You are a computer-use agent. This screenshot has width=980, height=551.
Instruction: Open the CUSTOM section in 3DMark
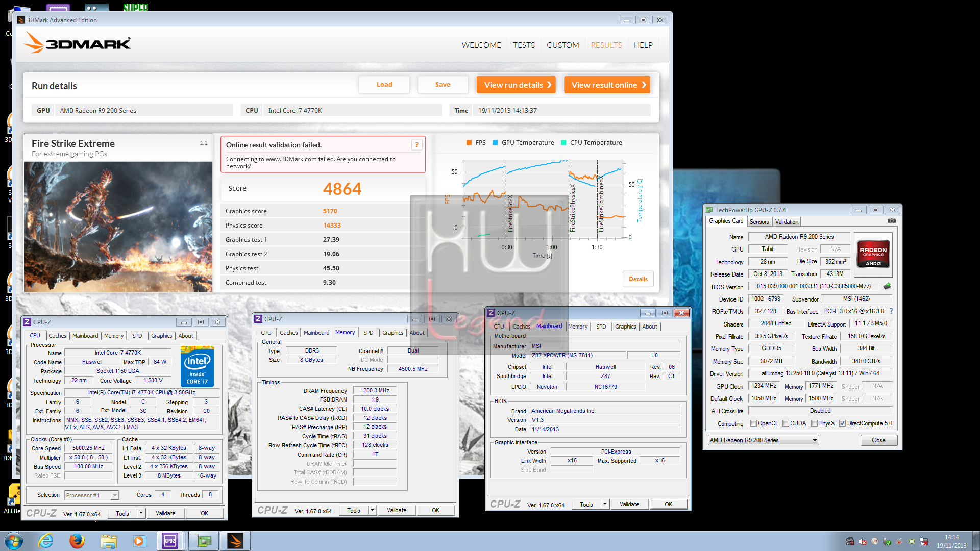coord(562,45)
